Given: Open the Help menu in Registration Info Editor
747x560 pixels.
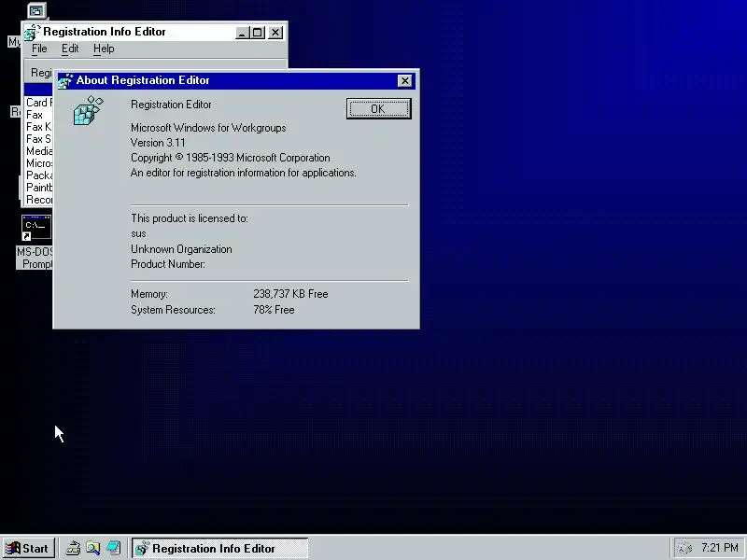Looking at the screenshot, I should click(x=104, y=49).
